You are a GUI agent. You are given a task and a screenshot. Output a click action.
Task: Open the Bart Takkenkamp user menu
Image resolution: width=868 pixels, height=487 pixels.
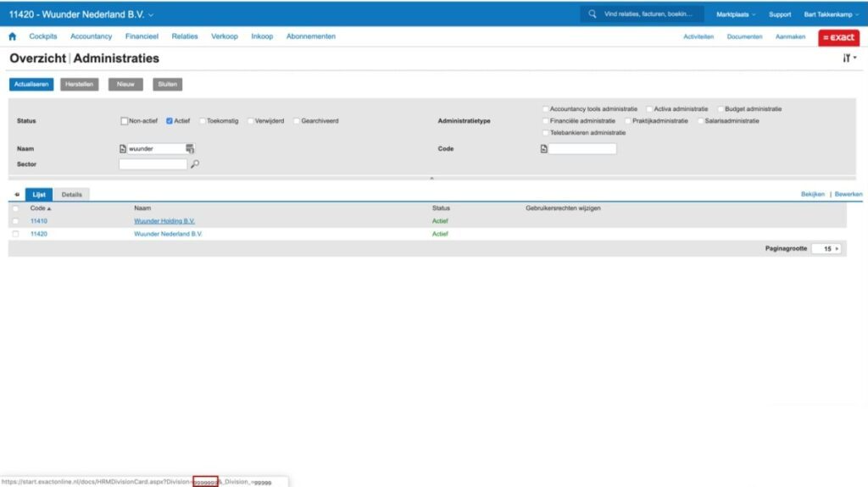[x=832, y=14]
